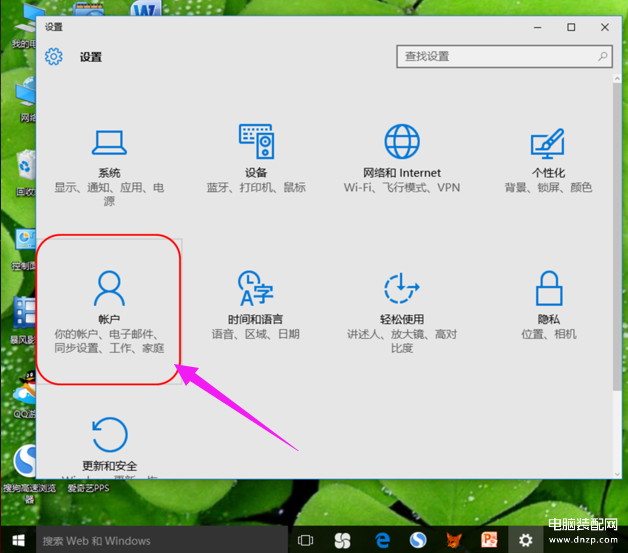Click the Settings gear on the taskbar
The image size is (628, 553).
click(x=526, y=540)
